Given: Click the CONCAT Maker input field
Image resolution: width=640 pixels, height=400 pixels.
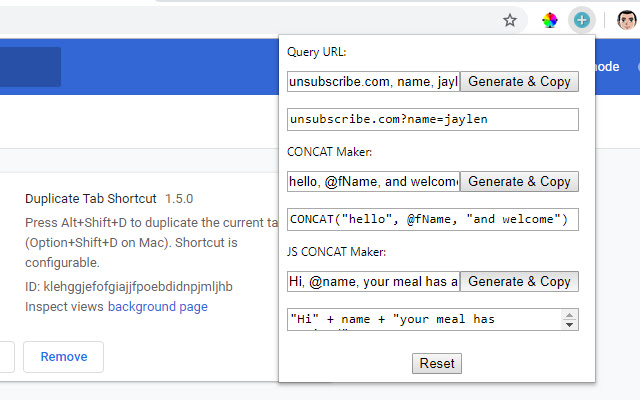Looking at the screenshot, I should coord(373,181).
